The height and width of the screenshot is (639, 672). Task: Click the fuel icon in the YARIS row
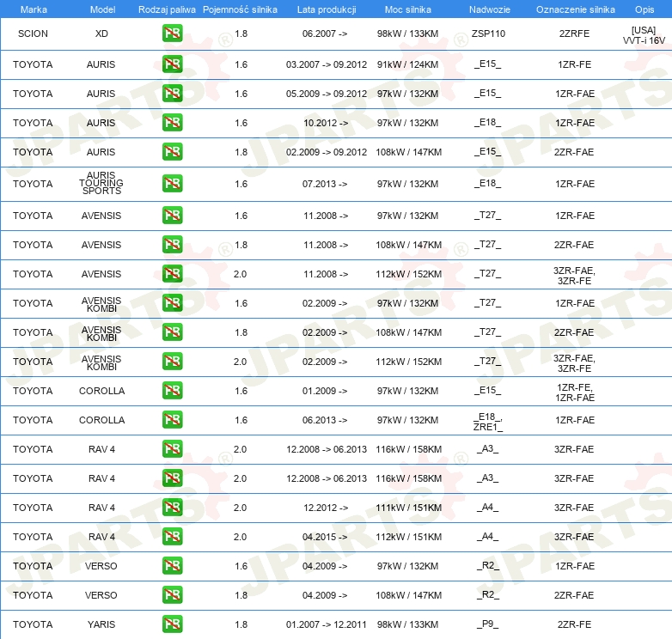(x=172, y=624)
